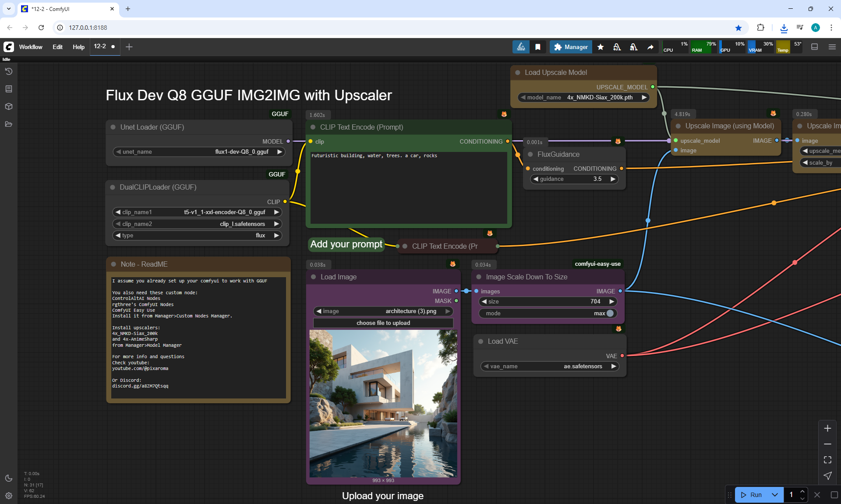Viewport: 841px width, 504px height.
Task: Open the unet_name flux1-dev-Q8_0.gguf dropdown
Action: point(199,152)
